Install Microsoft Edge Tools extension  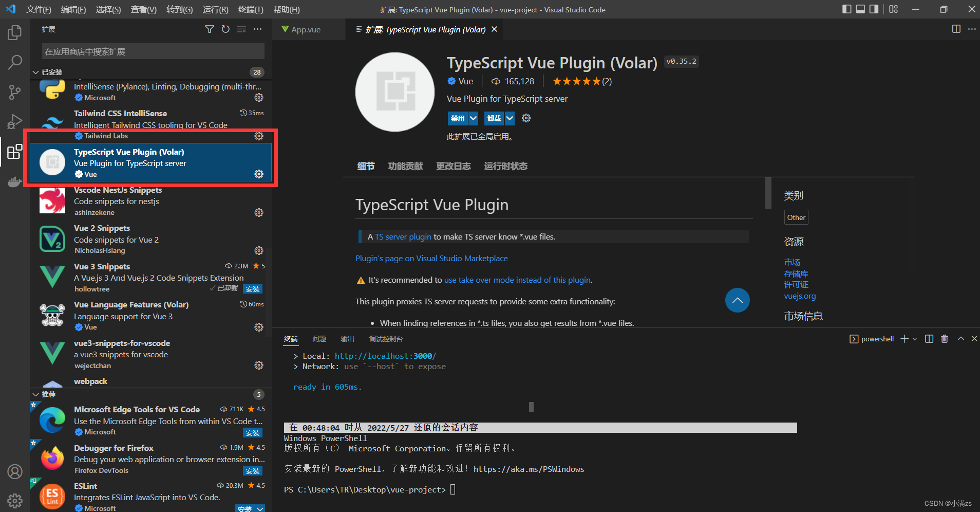coord(253,433)
